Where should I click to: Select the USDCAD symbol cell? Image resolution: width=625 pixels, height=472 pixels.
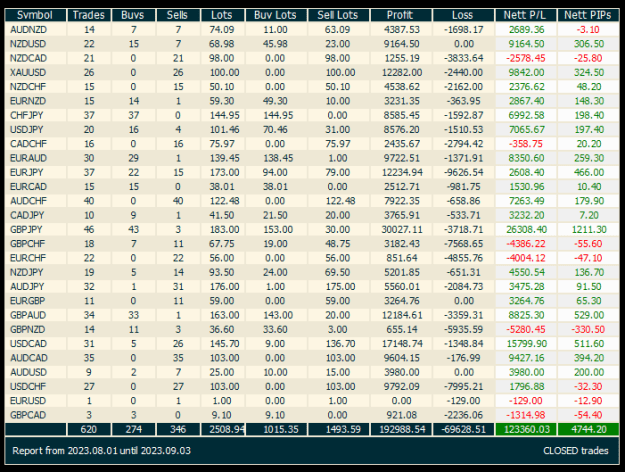[35, 344]
